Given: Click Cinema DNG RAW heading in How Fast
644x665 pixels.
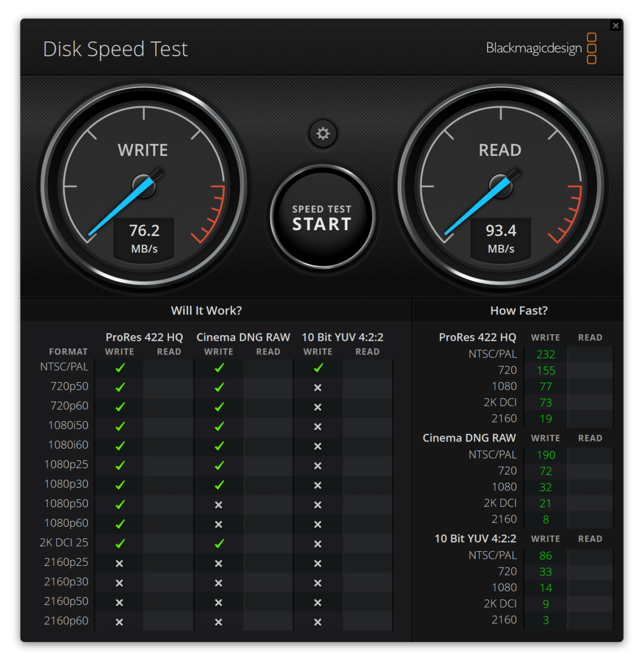Looking at the screenshot, I should tap(469, 438).
